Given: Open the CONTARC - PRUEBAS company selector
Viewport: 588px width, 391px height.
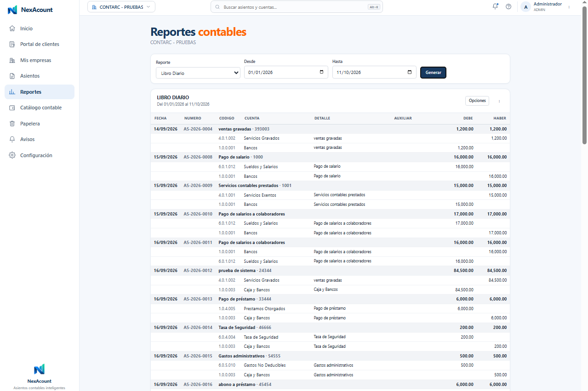Looking at the screenshot, I should (x=121, y=7).
